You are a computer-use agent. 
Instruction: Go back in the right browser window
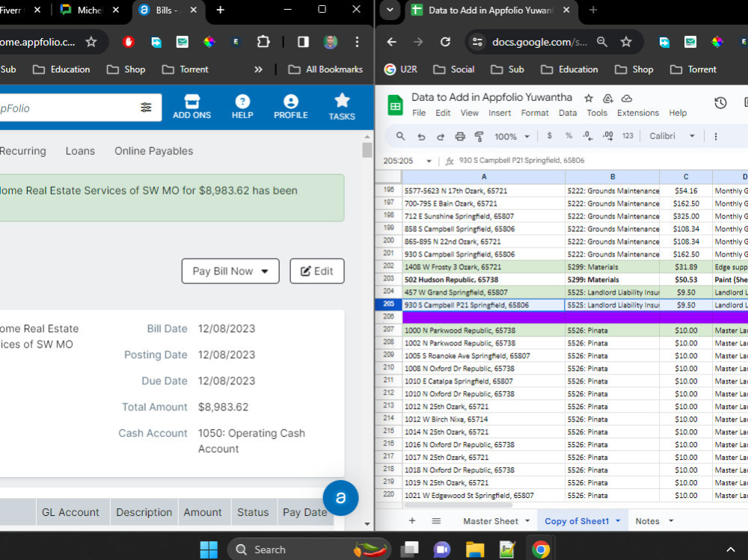(x=392, y=42)
